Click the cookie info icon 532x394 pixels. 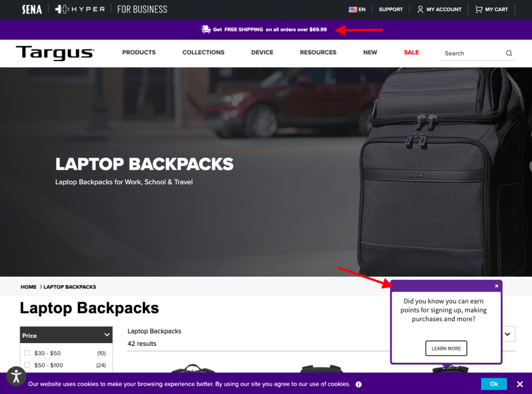coord(358,384)
